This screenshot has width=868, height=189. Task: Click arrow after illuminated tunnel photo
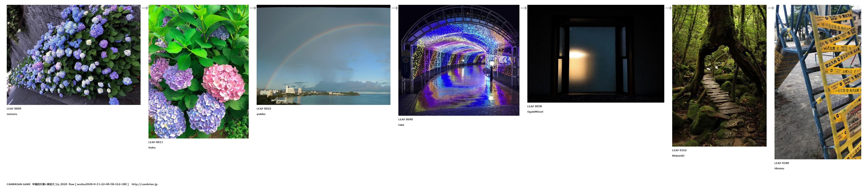click(x=523, y=8)
